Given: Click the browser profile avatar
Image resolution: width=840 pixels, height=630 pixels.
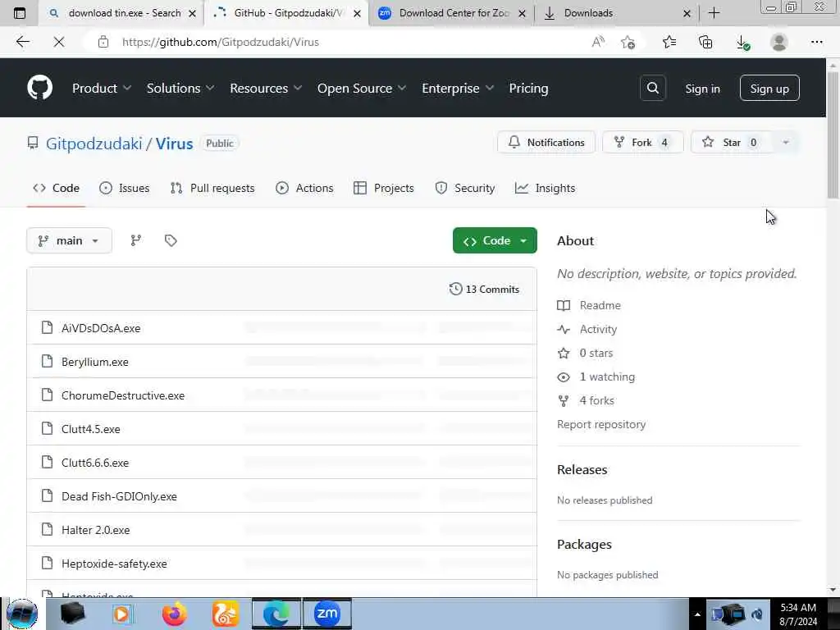Looking at the screenshot, I should tap(779, 42).
